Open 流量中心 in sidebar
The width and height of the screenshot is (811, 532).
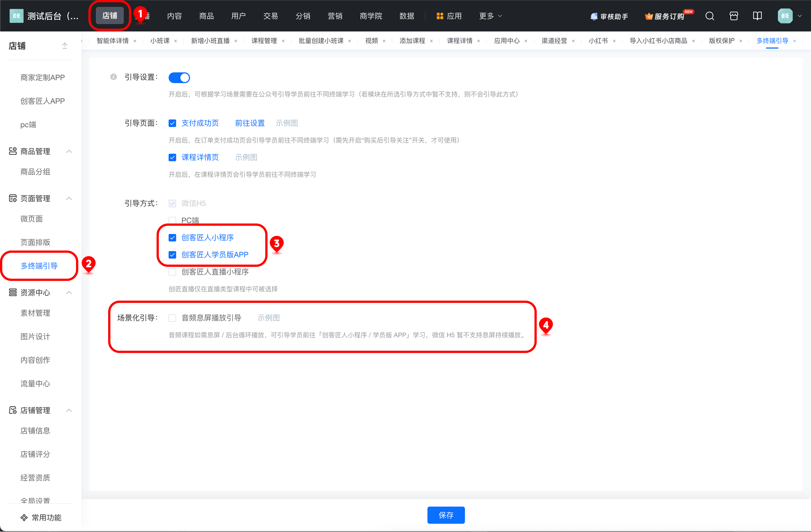coord(35,383)
